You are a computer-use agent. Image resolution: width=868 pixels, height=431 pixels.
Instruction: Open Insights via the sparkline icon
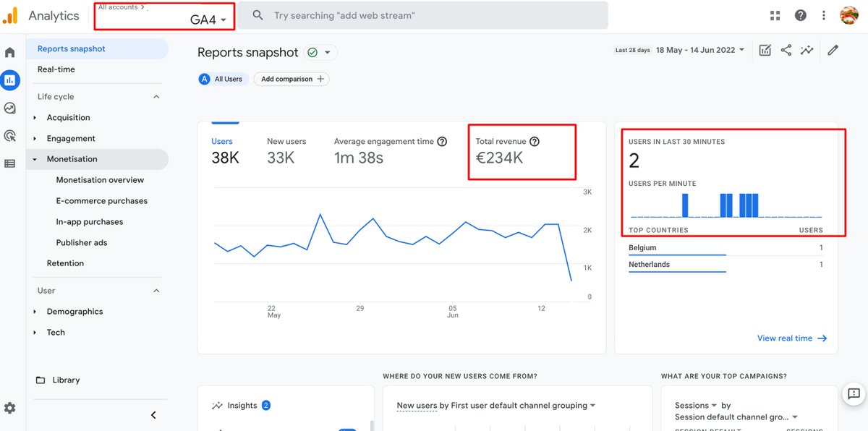tap(807, 50)
